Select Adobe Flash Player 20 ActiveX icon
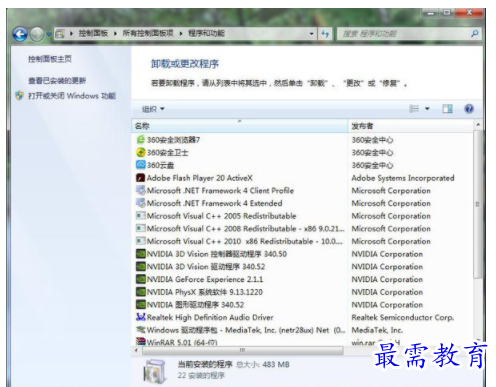The width and height of the screenshot is (496, 387). (141, 178)
